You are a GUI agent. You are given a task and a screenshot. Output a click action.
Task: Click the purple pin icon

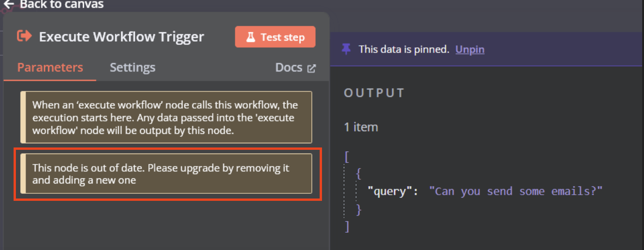(x=346, y=49)
